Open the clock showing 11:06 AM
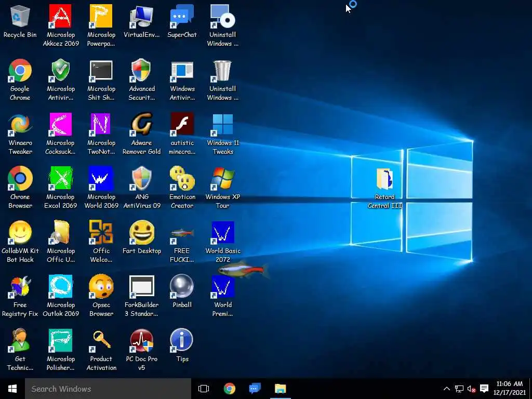The width and height of the screenshot is (532, 399). tap(509, 389)
